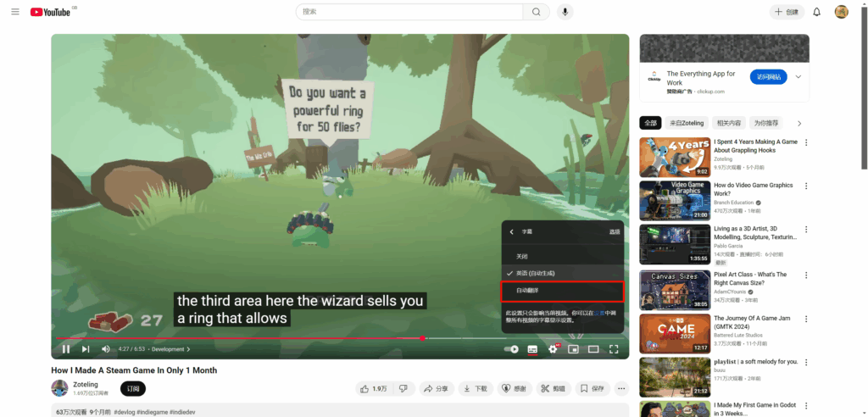Image resolution: width=868 pixels, height=417 pixels.
Task: Select 关闭 to turn off subtitles
Action: tap(563, 257)
